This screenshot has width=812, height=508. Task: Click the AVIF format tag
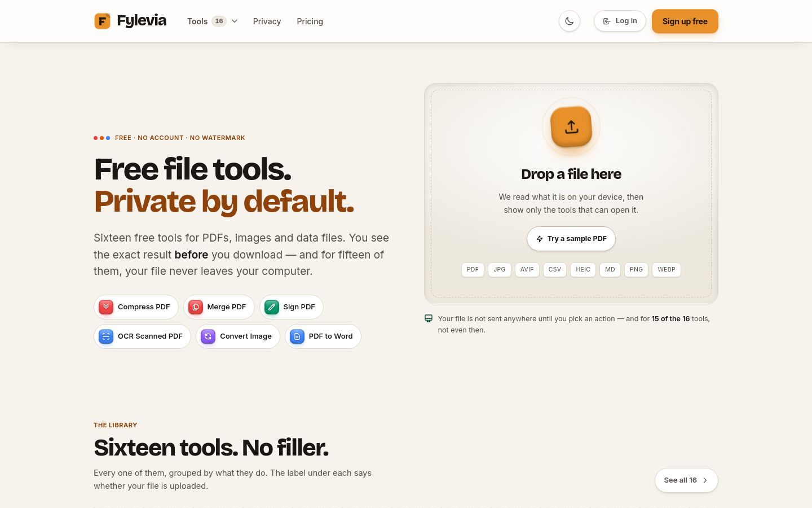point(527,270)
